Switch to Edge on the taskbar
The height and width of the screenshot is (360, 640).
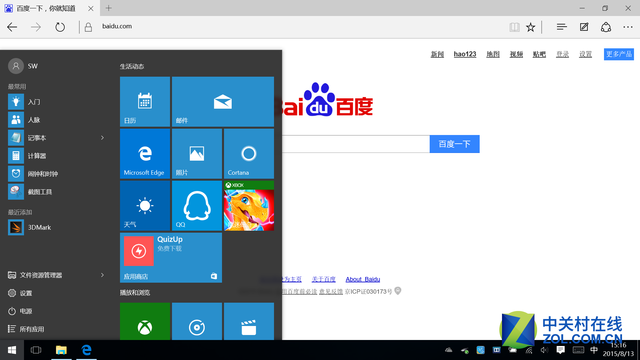point(86,350)
